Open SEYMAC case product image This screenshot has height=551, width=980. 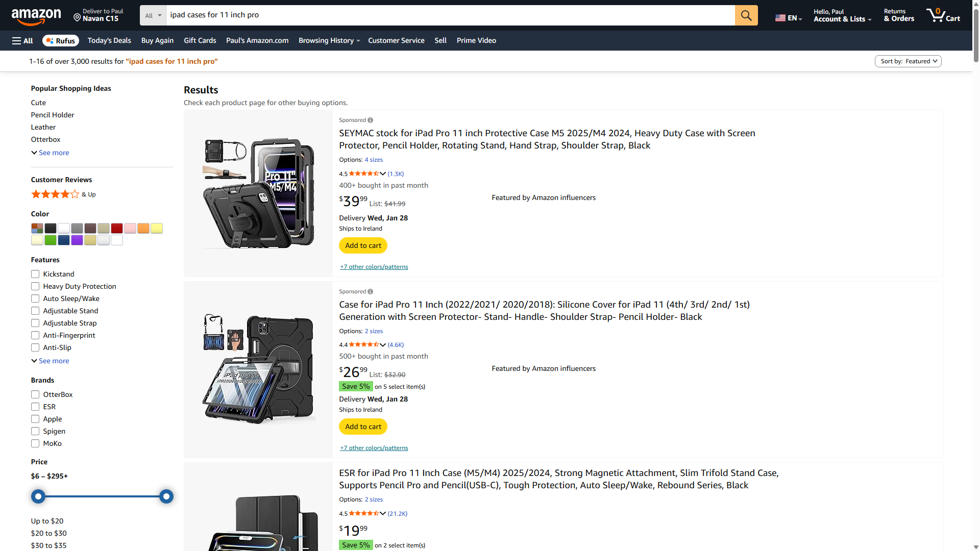click(258, 193)
